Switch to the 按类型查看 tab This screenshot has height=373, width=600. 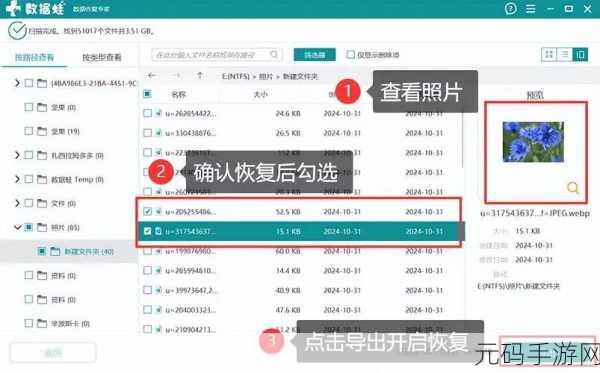click(x=102, y=57)
